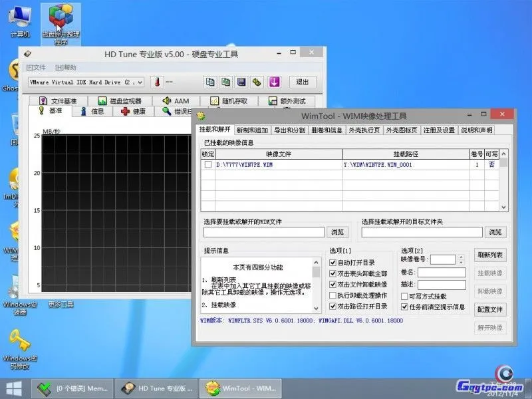Viewport: 532px width, 399px height.
Task: Enable the 执行卸载处理操作 checkbox
Action: 332,295
